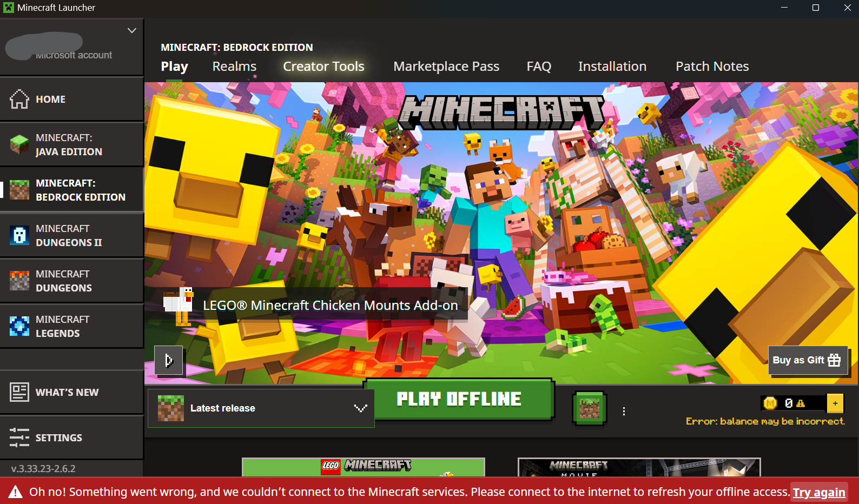Advance banner carousel with arrow button

[x=169, y=360]
